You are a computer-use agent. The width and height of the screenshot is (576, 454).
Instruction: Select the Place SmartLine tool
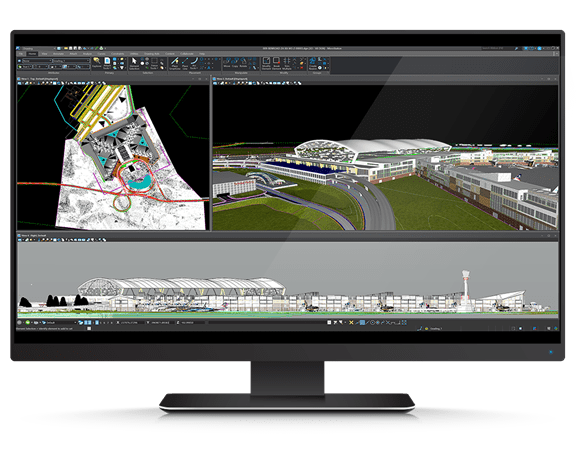click(x=175, y=63)
